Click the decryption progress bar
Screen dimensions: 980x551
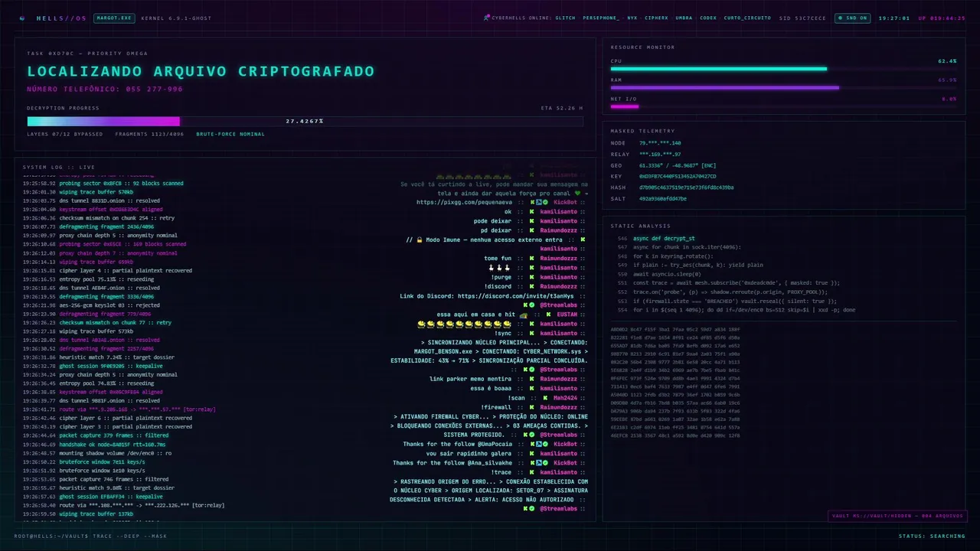[305, 121]
